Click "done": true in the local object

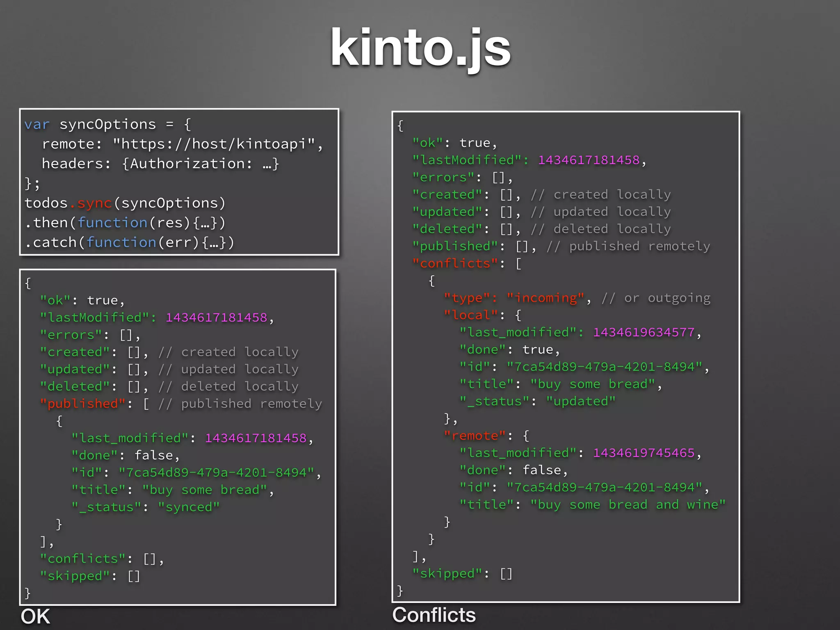pos(510,349)
